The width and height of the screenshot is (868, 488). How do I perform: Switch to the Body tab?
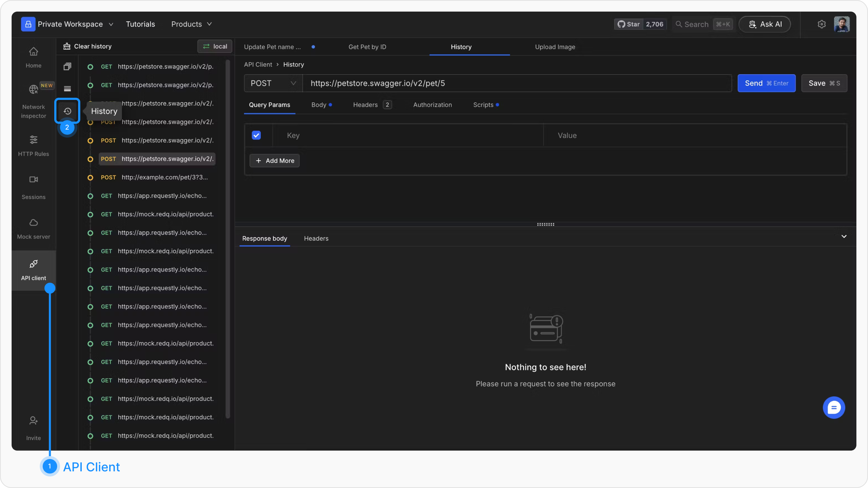[x=319, y=105]
